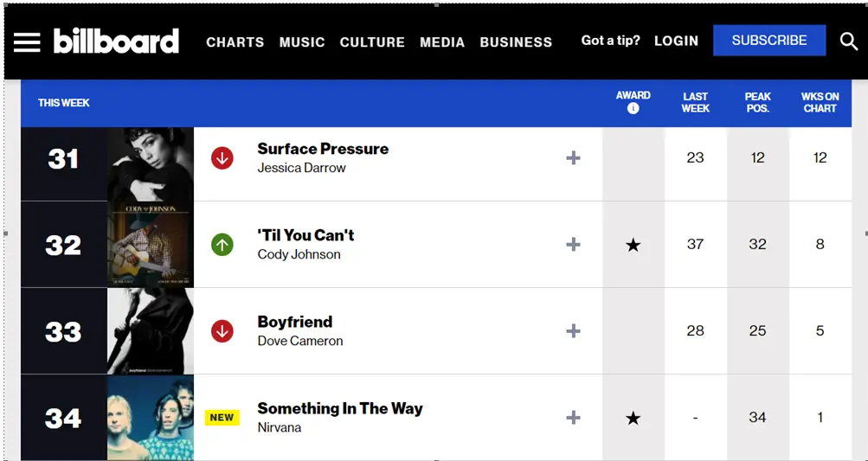Click the search magnifier icon
The height and width of the screenshot is (461, 868).
coord(849,41)
